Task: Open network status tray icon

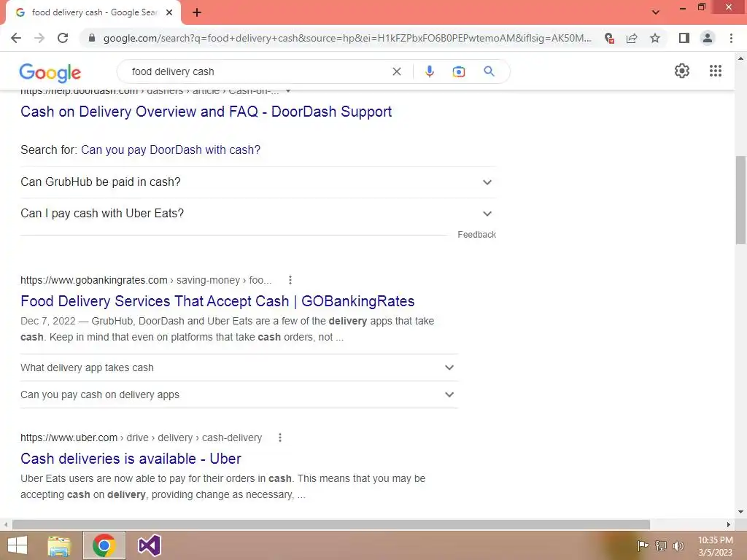Action: [x=661, y=545]
